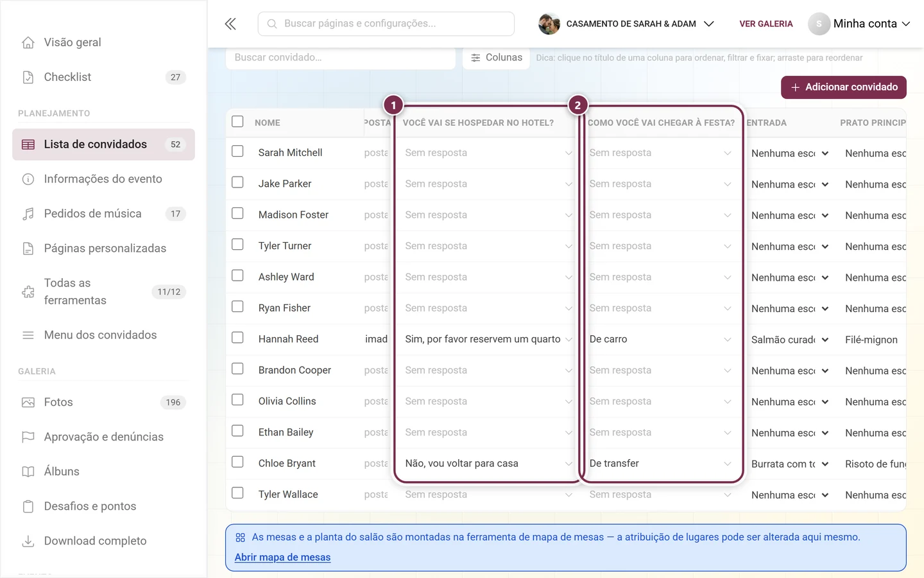Viewport: 924px width, 578px height.
Task: Click the Download completo arrow icon
Action: tap(28, 541)
